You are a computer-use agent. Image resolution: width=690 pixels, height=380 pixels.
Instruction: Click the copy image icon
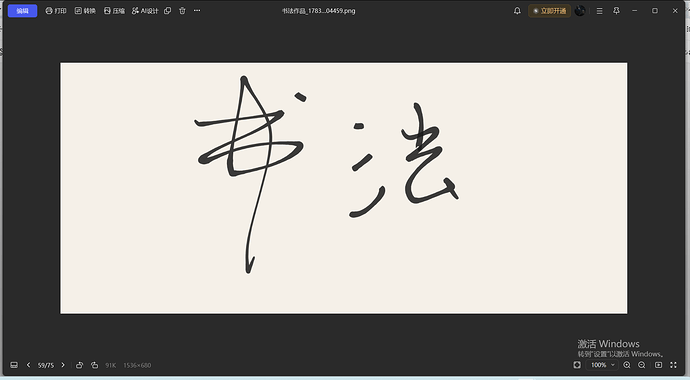[x=168, y=11]
